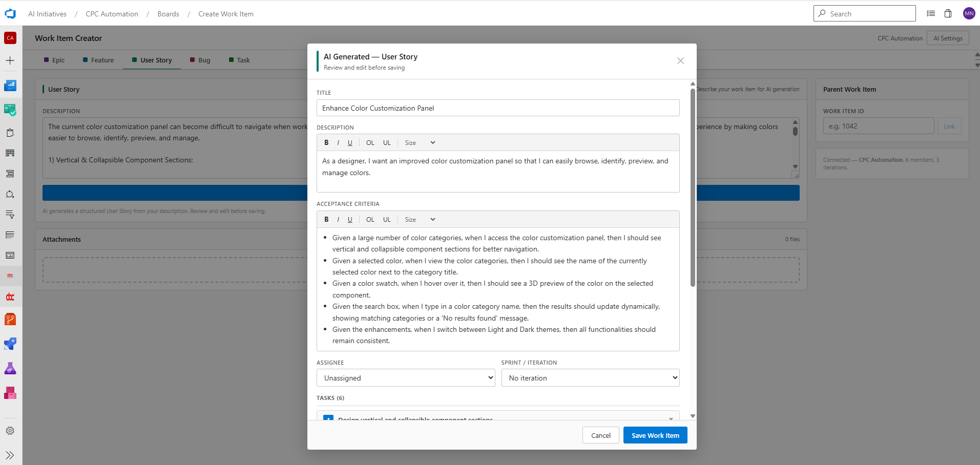Open the Delivery plans list icon

[10, 235]
